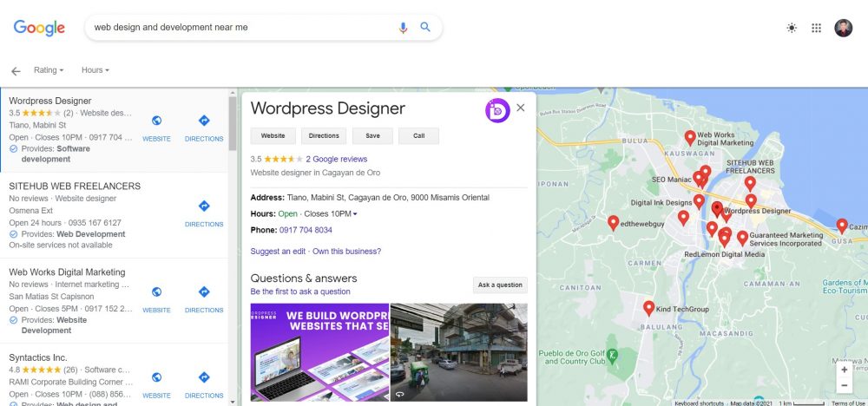This screenshot has height=406, width=868.
Task: Open the Google apps grid
Action: click(817, 28)
